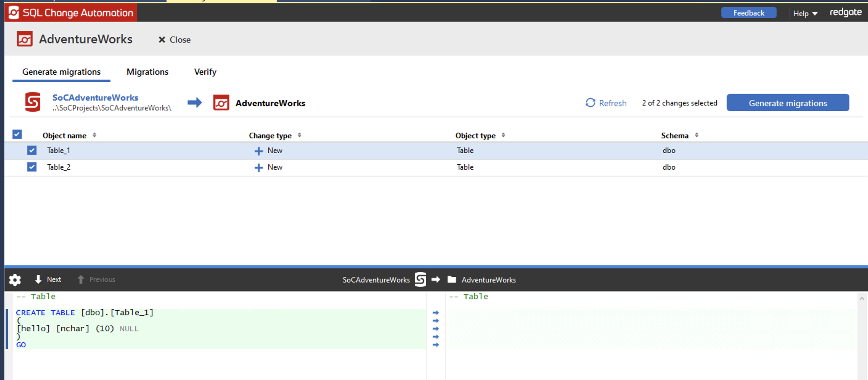This screenshot has height=380, width=868.
Task: Click scroll-up arrow in right diff pane
Action: (x=862, y=298)
